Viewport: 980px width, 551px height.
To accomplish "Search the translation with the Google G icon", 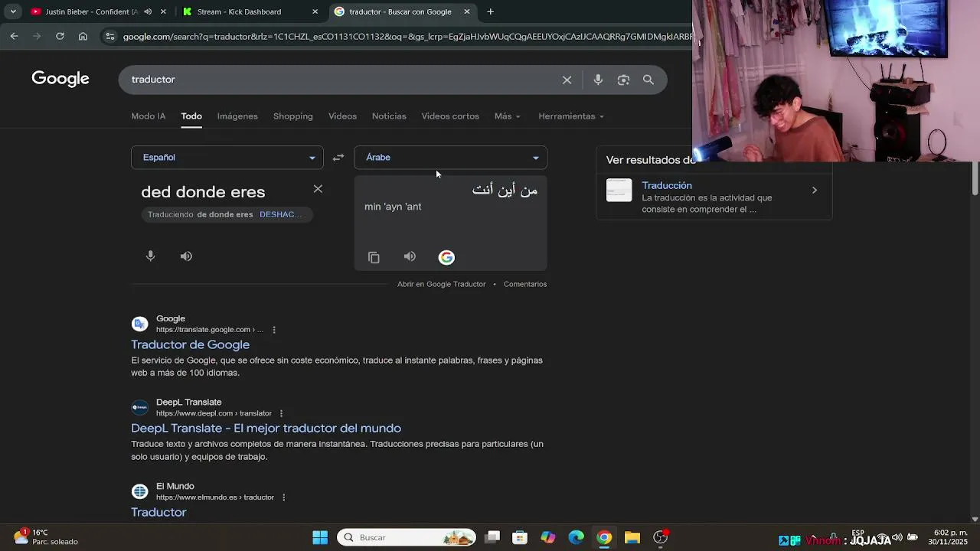I will (x=446, y=257).
